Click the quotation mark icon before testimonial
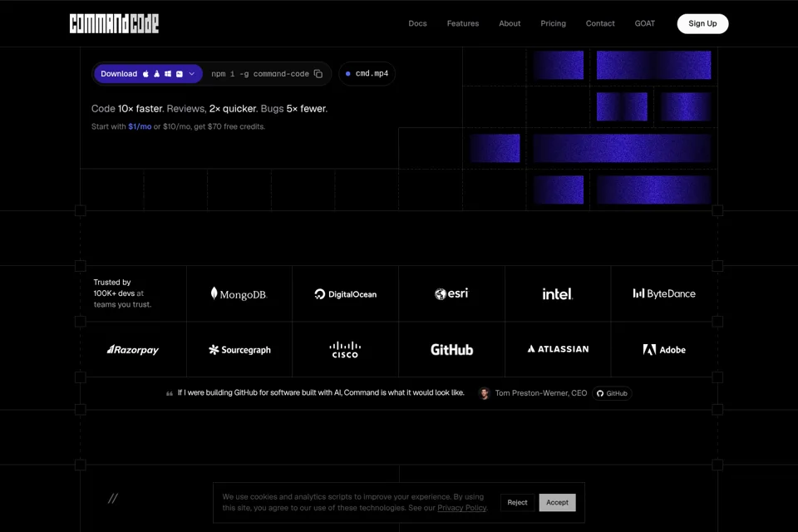This screenshot has width=798, height=532. [x=170, y=393]
